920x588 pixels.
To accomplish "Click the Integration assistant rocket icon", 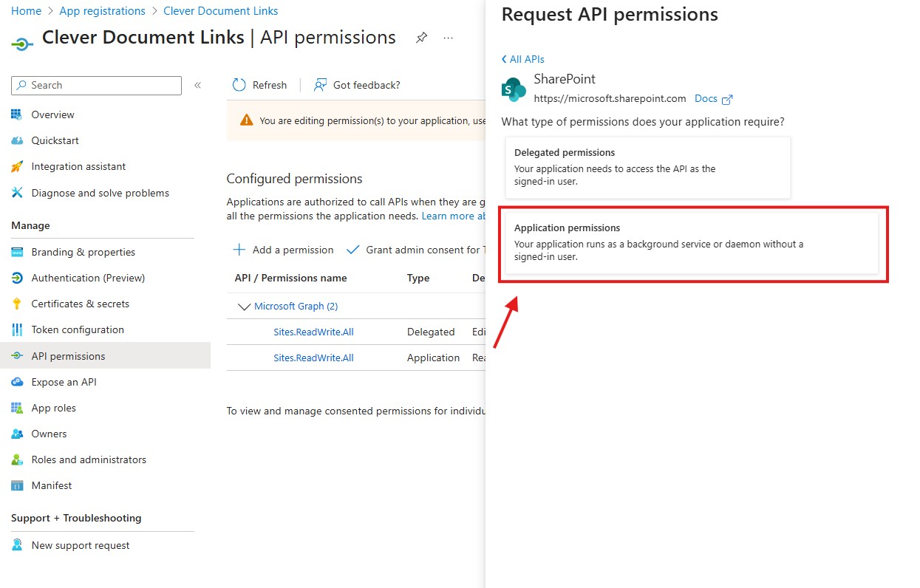I will pos(17,167).
